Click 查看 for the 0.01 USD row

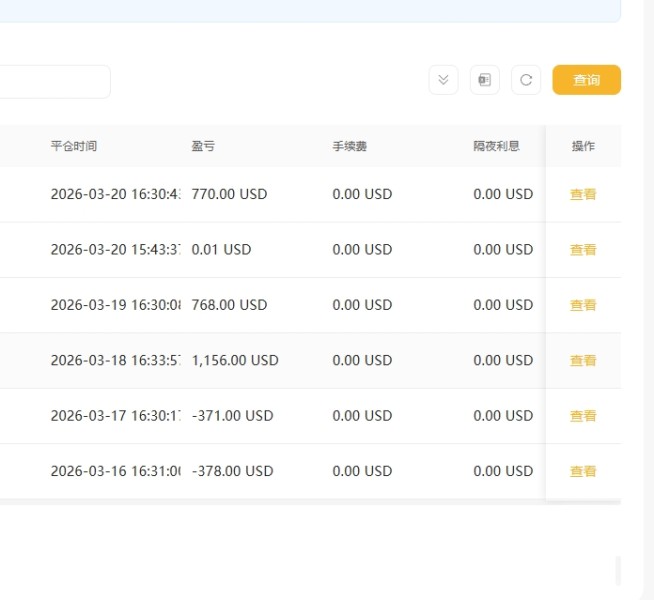point(583,250)
